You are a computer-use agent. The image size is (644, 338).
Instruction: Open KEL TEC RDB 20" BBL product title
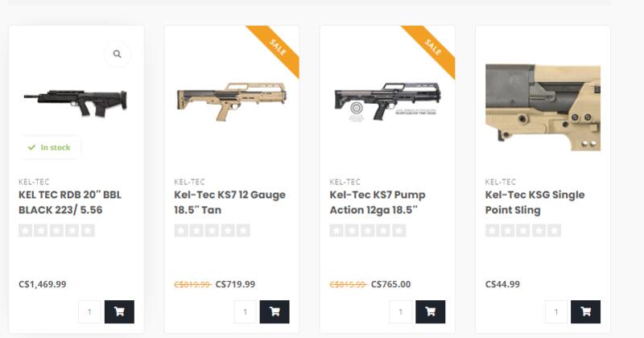[72, 202]
